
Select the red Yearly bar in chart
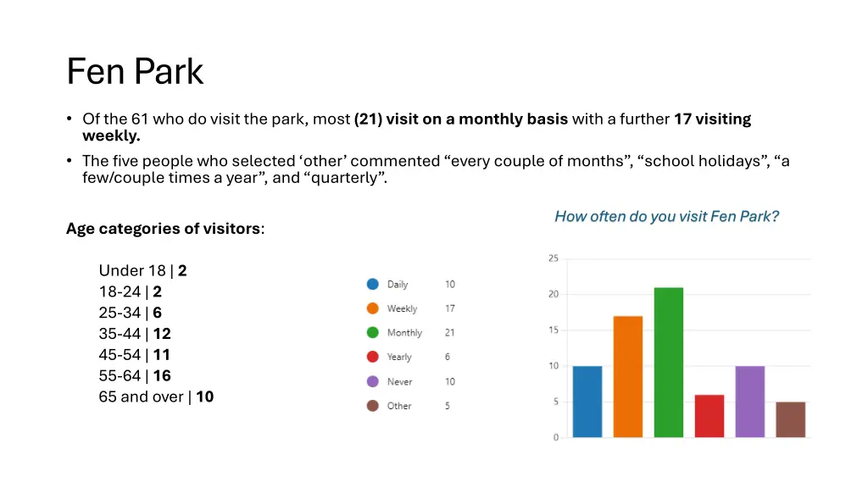click(709, 416)
